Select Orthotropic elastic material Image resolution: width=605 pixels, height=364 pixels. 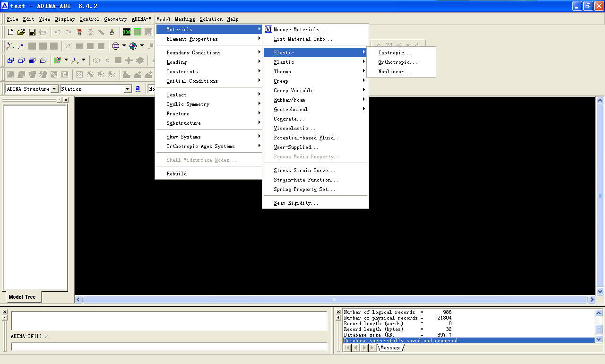pos(401,62)
